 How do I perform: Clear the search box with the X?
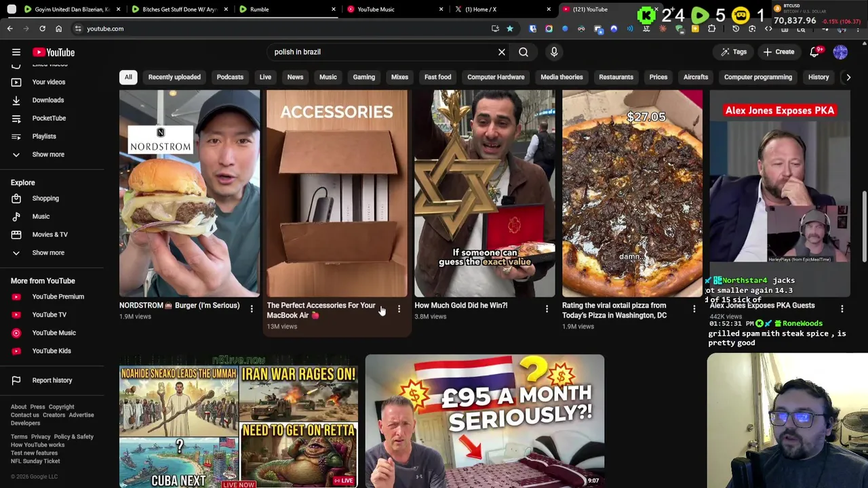coord(502,52)
